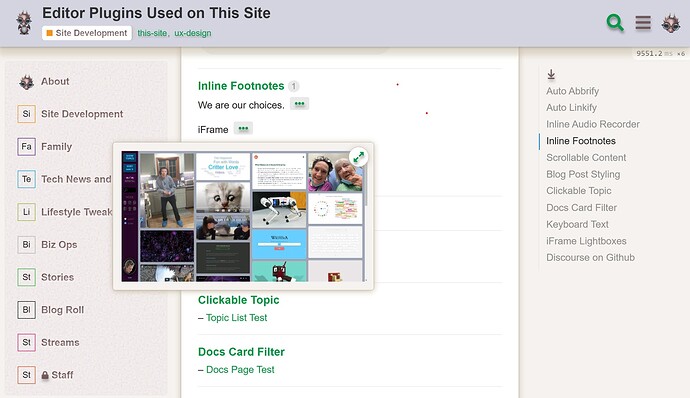Click the Critter Love thumbnail in preview
Image resolution: width=690 pixels, height=398 pixels.
[x=223, y=166]
